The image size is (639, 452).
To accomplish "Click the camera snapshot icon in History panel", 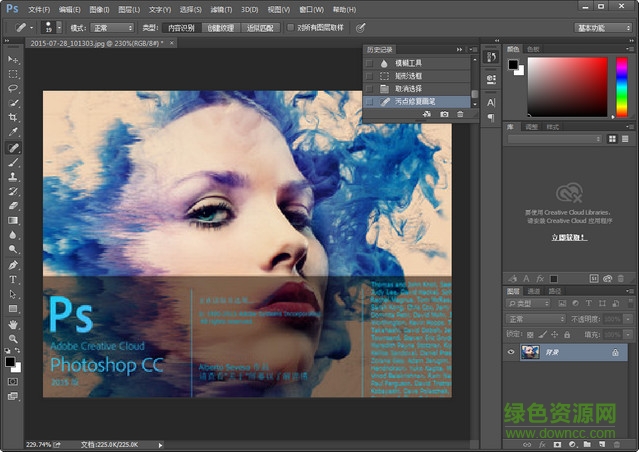I will pyautogui.click(x=444, y=115).
